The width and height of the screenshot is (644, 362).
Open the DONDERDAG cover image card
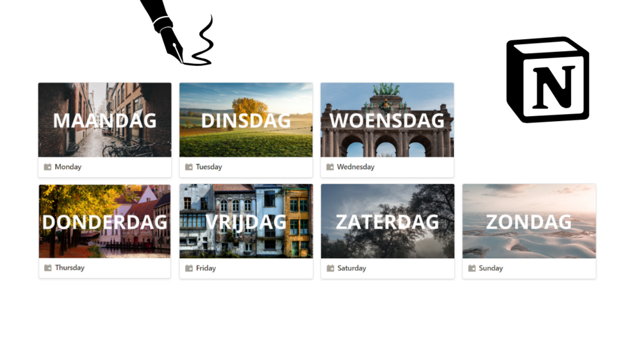[x=104, y=221]
